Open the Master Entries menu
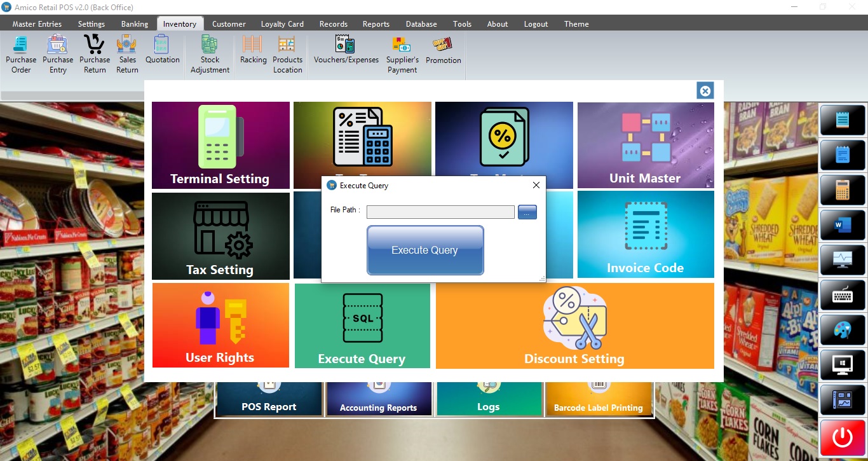 (37, 24)
